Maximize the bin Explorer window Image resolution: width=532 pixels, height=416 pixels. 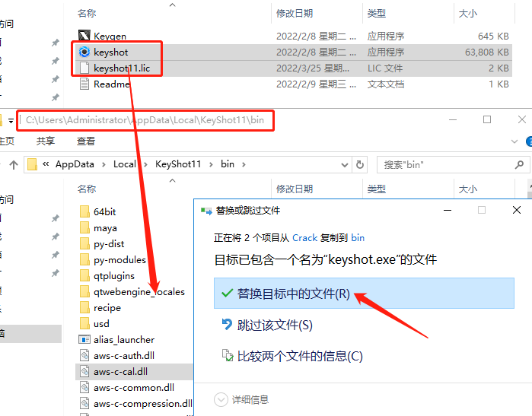tap(487, 119)
